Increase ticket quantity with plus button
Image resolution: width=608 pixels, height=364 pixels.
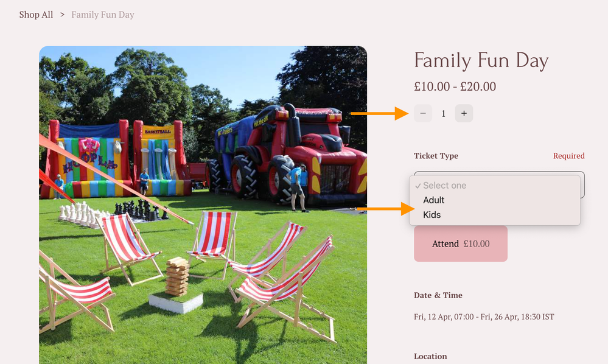tap(464, 114)
